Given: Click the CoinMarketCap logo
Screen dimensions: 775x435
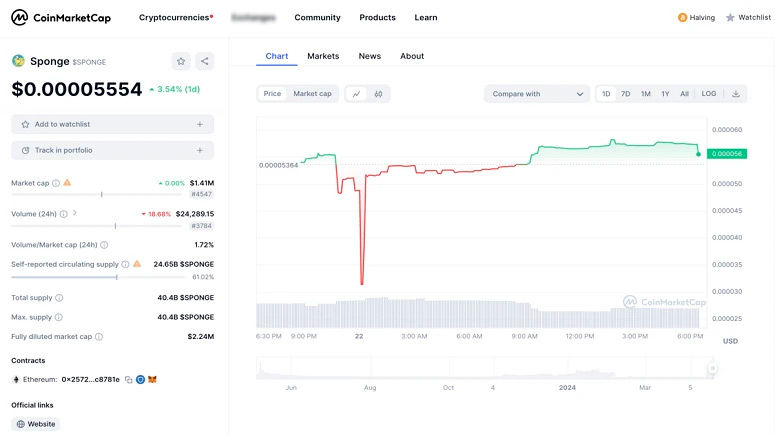Looking at the screenshot, I should point(60,17).
